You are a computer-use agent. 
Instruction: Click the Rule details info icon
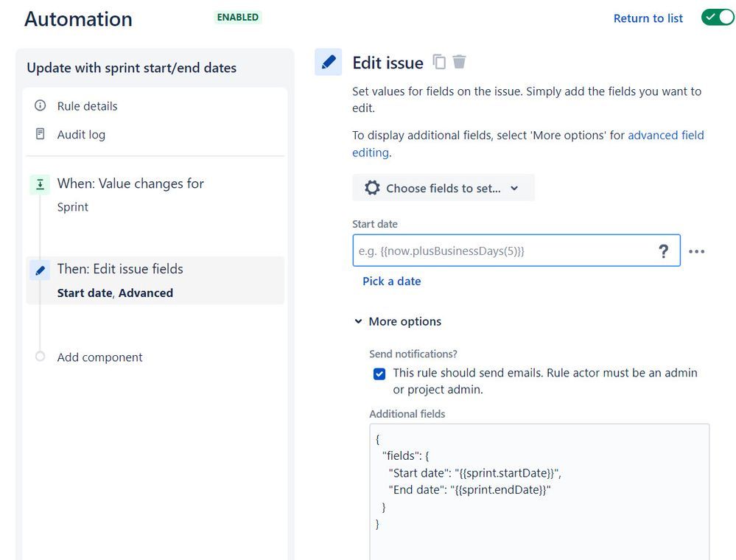40,106
